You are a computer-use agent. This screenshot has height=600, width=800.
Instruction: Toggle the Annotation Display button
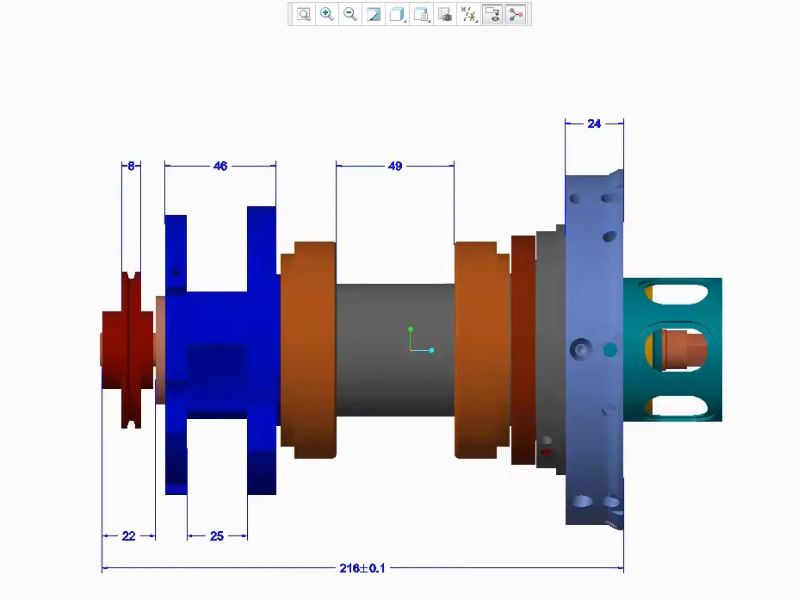click(492, 14)
